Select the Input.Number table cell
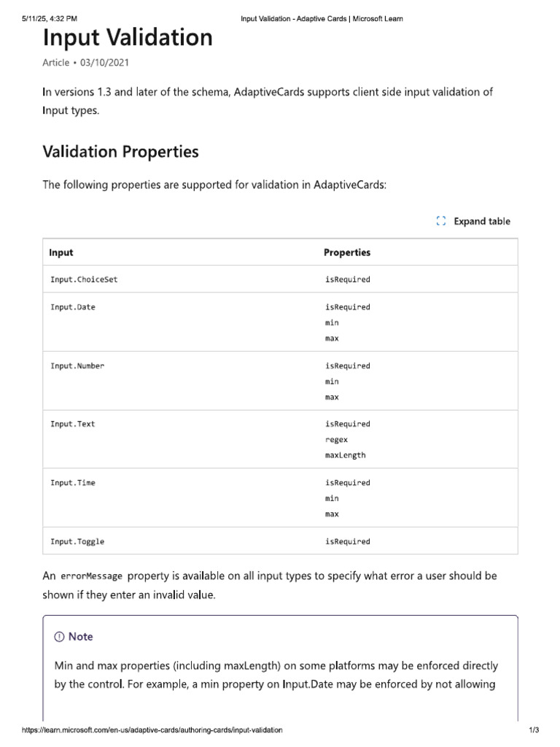 [x=77, y=365]
